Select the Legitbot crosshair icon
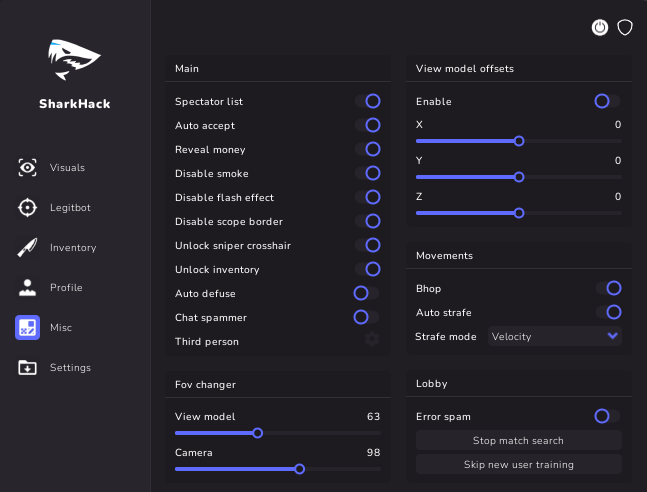 click(28, 208)
